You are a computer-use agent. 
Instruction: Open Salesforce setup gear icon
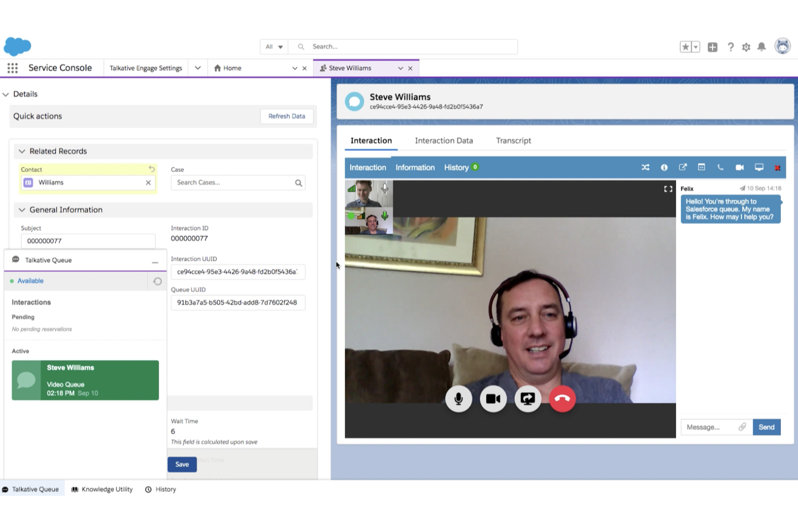746,47
